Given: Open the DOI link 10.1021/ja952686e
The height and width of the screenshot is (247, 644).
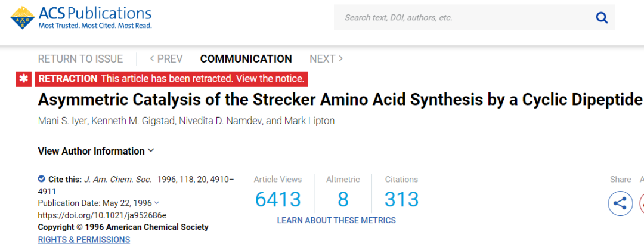Looking at the screenshot, I should [x=103, y=215].
